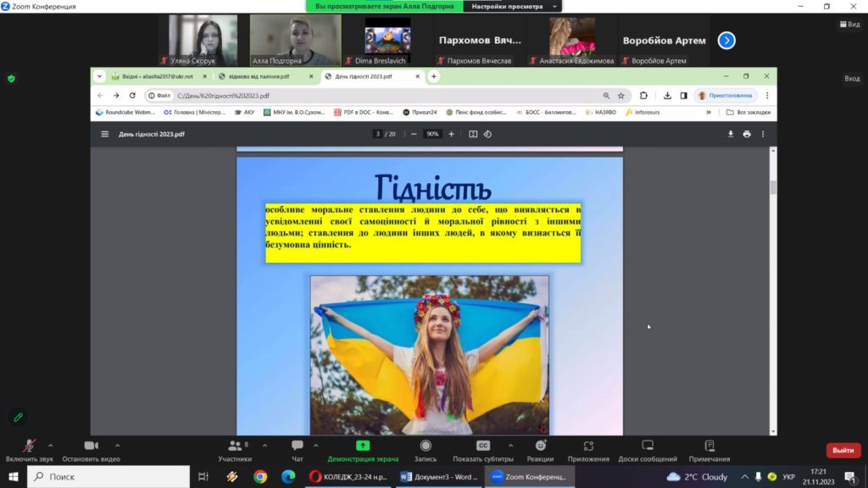
Task: Open PDF viewer more actions menu
Action: 763,134
